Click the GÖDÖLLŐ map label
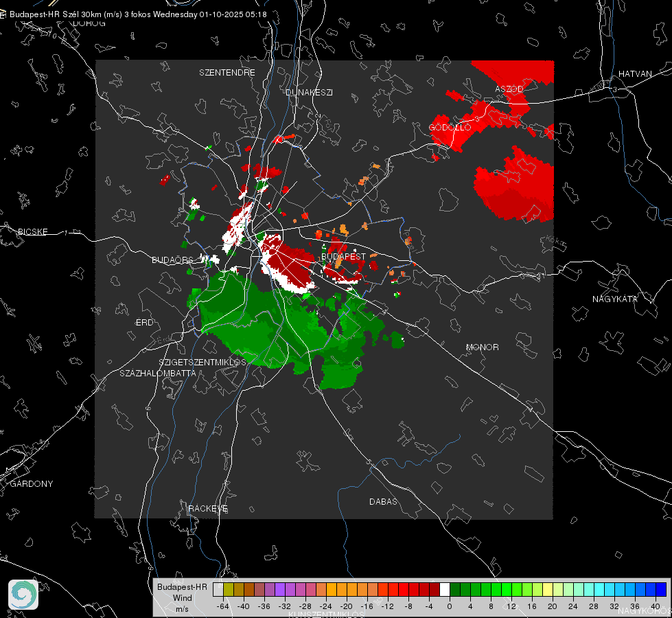This screenshot has width=672, height=618. pos(450,127)
